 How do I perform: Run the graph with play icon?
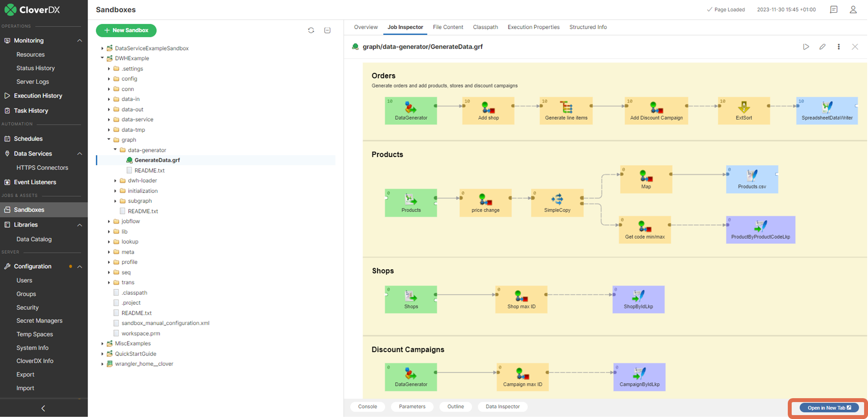(806, 47)
